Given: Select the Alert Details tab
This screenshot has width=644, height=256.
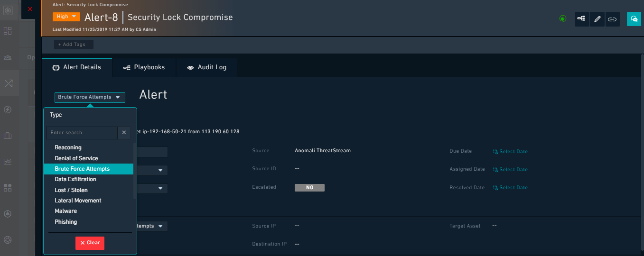Looking at the screenshot, I should 77,67.
